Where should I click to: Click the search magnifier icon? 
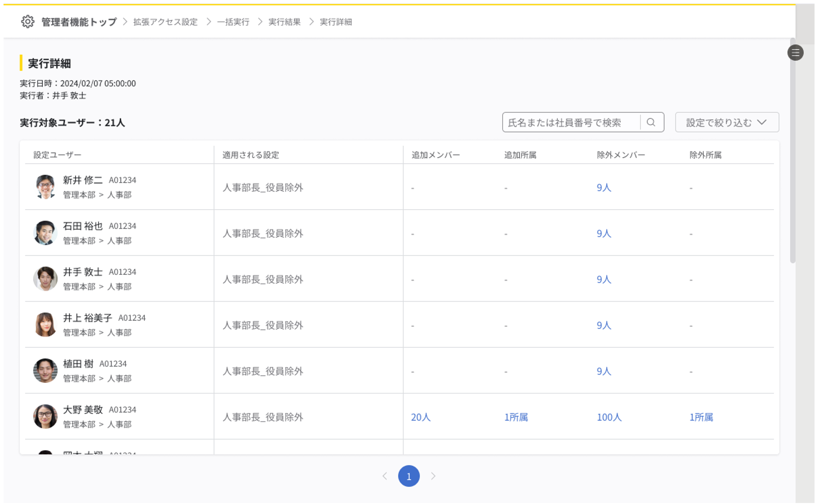click(651, 122)
